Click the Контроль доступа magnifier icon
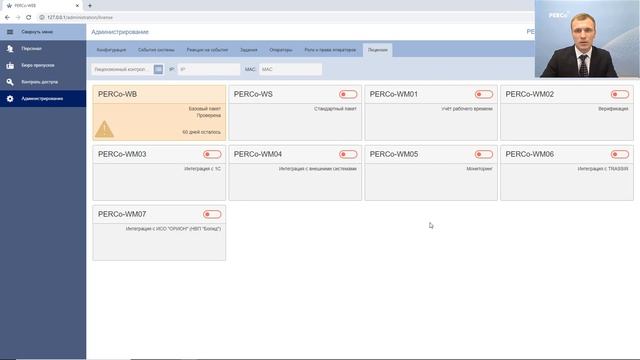 point(10,82)
